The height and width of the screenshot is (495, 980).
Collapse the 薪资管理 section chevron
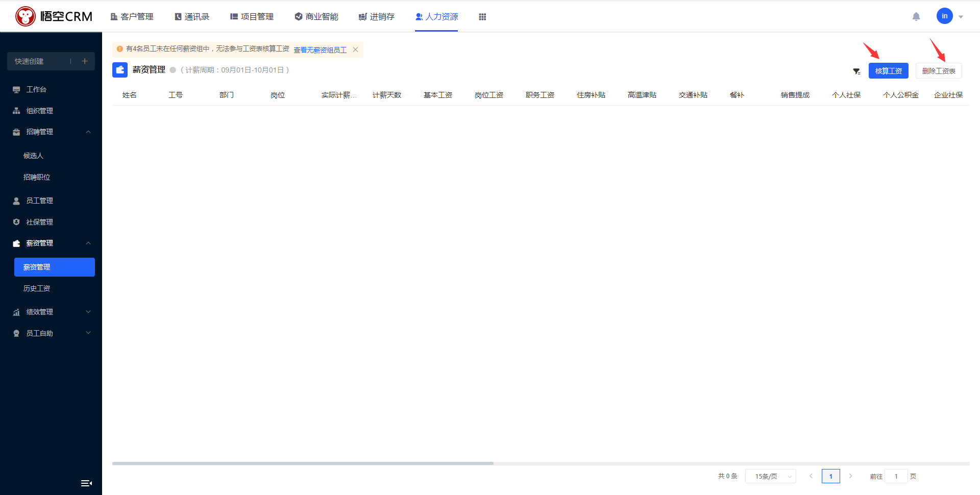coord(88,243)
